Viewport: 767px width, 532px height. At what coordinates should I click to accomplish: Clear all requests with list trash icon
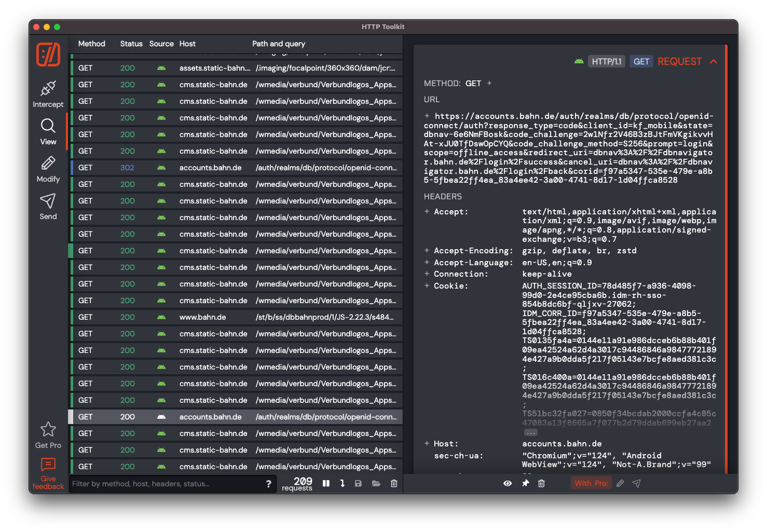coord(394,483)
